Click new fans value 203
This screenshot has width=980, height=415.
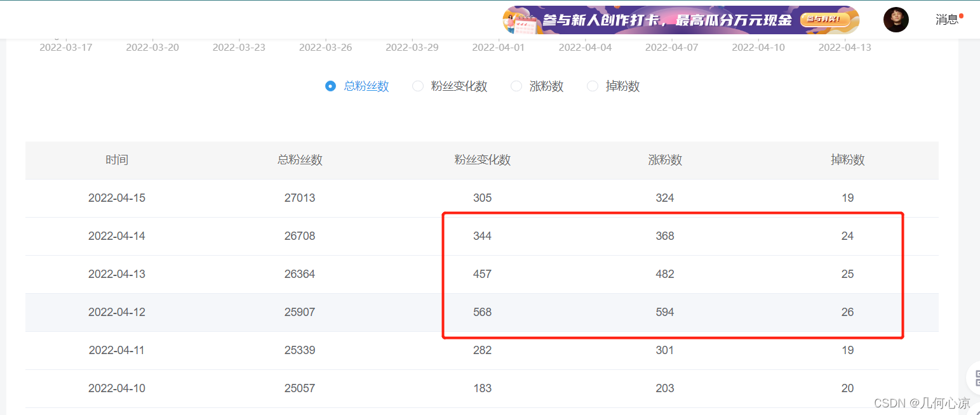tap(665, 388)
